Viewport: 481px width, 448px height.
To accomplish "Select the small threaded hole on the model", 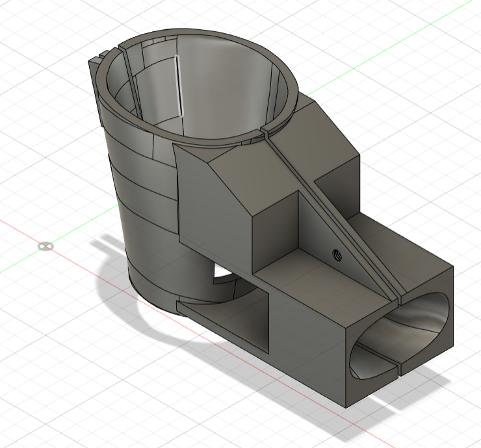I will pyautogui.click(x=337, y=254).
